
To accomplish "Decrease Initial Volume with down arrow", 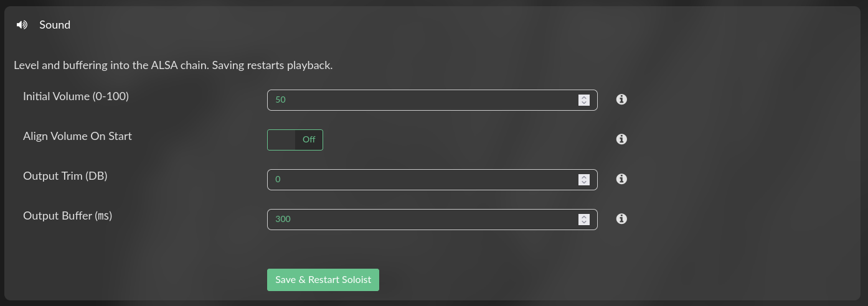I will [x=584, y=103].
